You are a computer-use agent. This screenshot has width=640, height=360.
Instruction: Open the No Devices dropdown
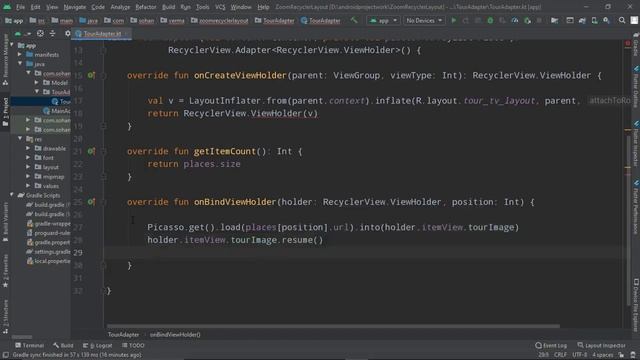[x=424, y=20]
